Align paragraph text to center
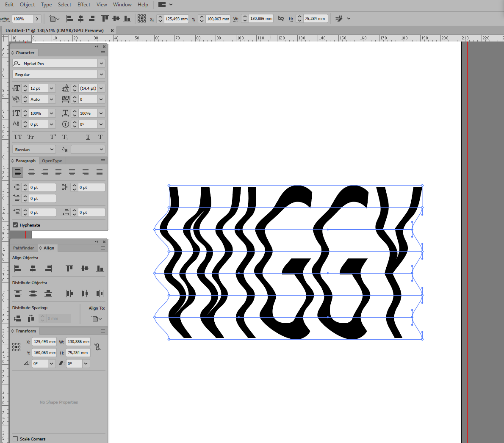Viewport: 504px width, 443px height. click(x=31, y=172)
